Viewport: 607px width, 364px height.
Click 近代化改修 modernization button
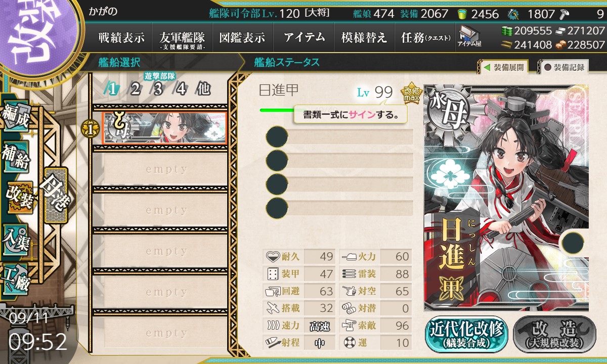(x=466, y=335)
